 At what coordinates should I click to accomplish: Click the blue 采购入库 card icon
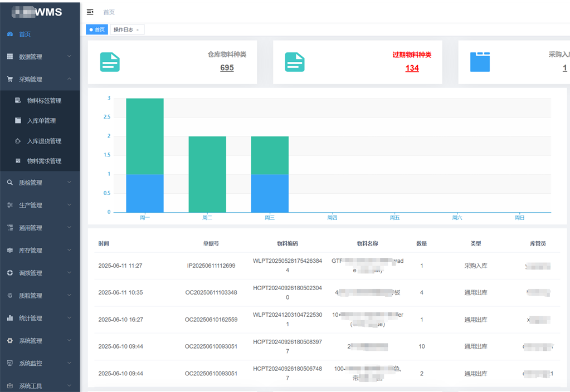point(480,62)
